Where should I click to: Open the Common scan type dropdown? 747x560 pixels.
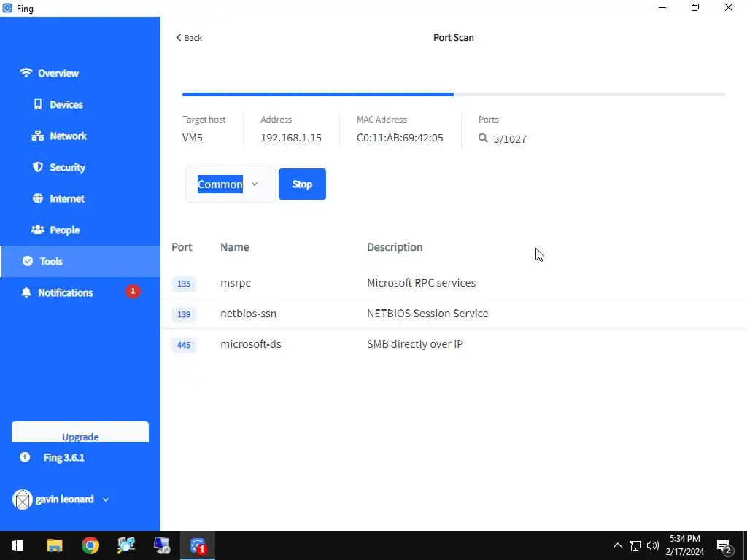pyautogui.click(x=230, y=184)
